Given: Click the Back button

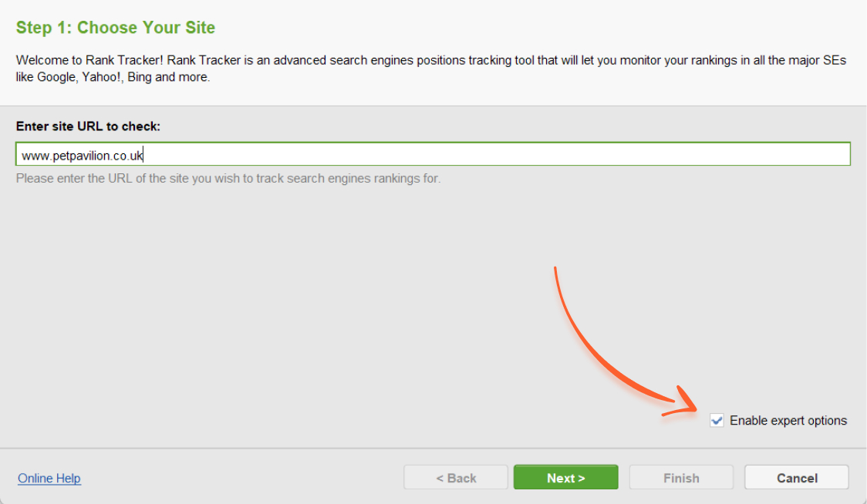Looking at the screenshot, I should click(x=456, y=478).
